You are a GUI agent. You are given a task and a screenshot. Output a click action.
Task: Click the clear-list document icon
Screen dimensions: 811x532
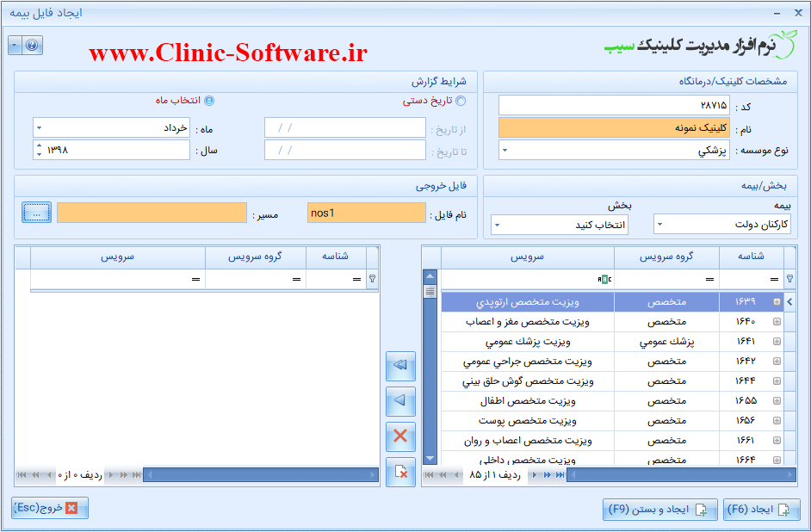pyautogui.click(x=399, y=472)
